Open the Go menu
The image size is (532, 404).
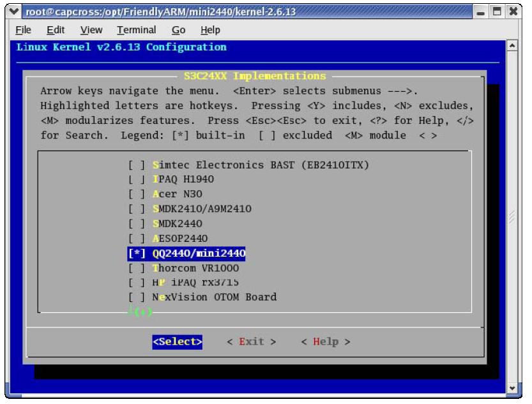click(x=178, y=30)
